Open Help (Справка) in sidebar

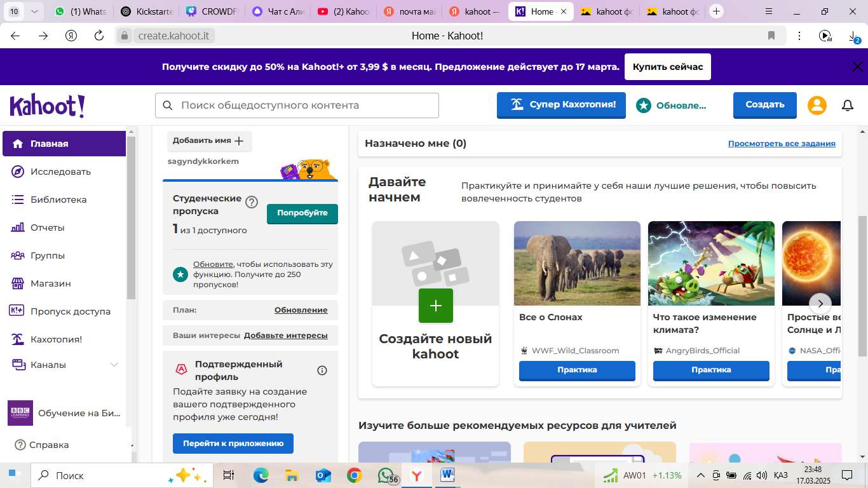[x=42, y=445]
